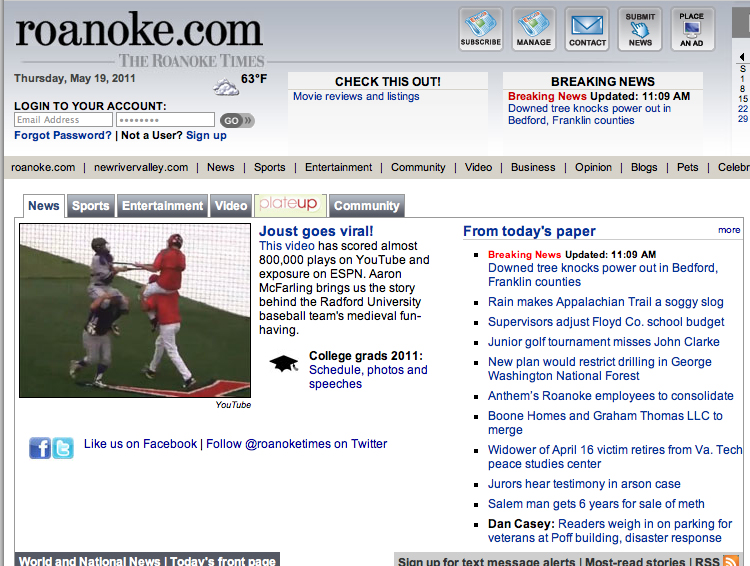Click the Place an Ad icon
750x566 pixels.
[x=691, y=29]
